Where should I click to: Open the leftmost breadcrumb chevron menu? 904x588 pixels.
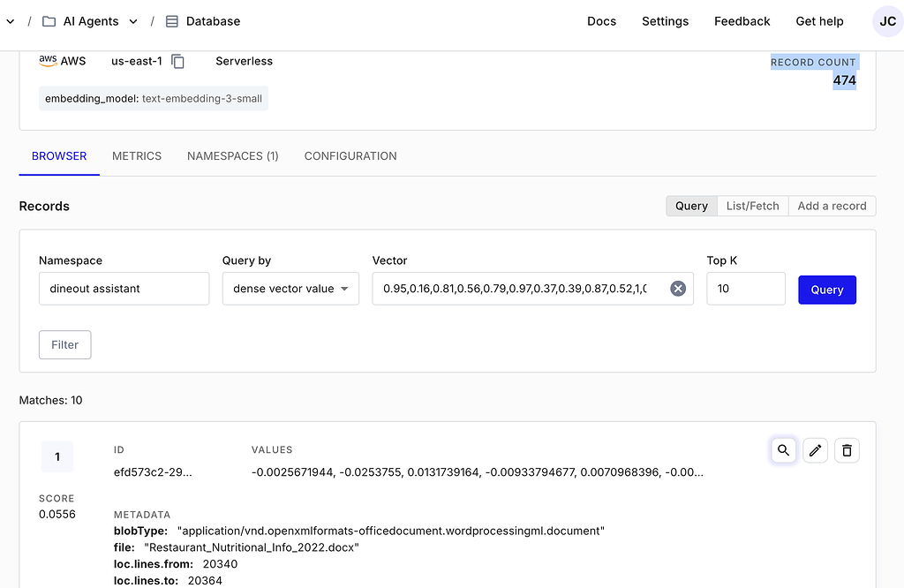coord(11,20)
